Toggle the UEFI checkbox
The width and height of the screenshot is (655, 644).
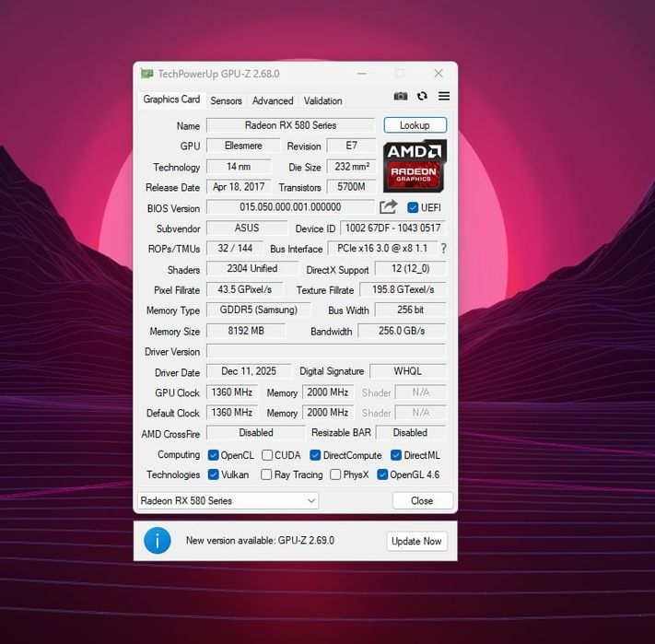(413, 207)
